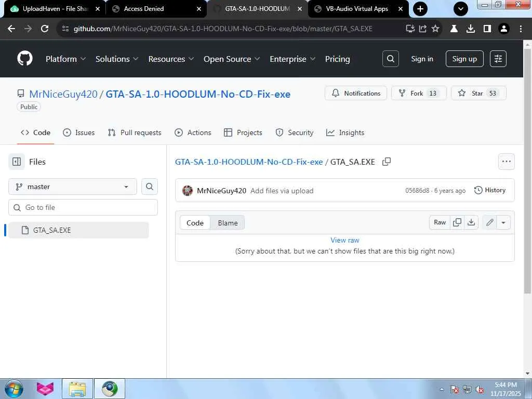Image resolution: width=532 pixels, height=399 pixels.
Task: Copy raw file contents icon
Action: pyautogui.click(x=457, y=222)
